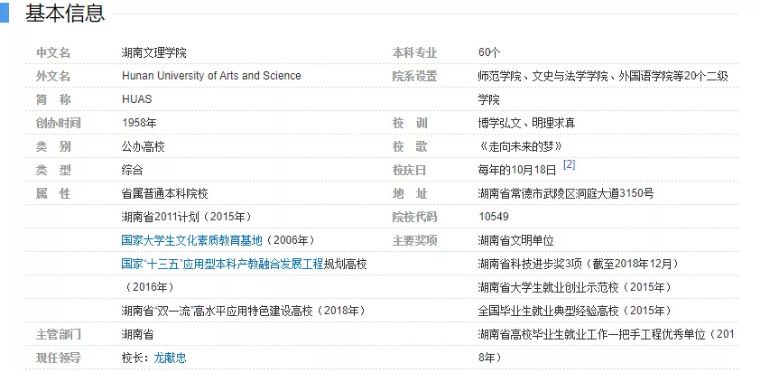
Task: Select the 现任领导 label
Action: pos(58,358)
